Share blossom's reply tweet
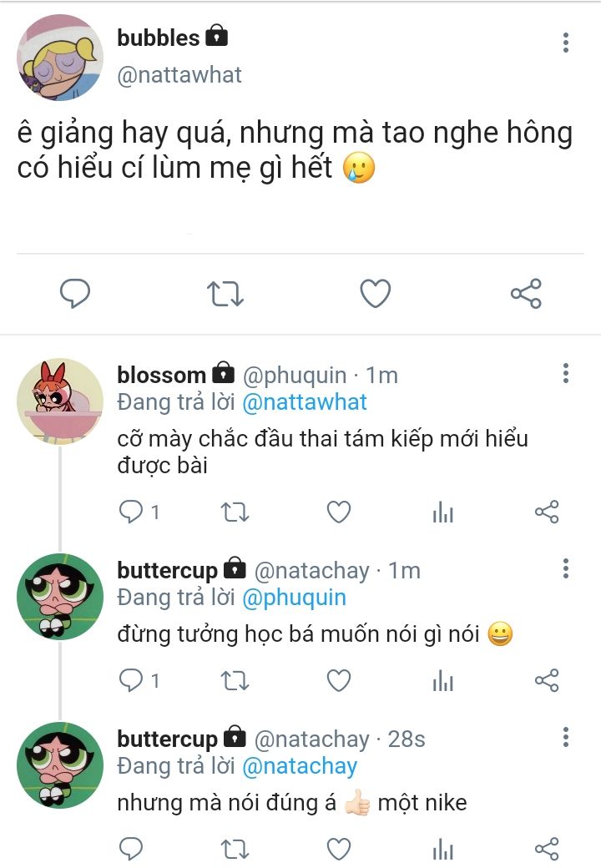This screenshot has width=601, height=868. (546, 512)
